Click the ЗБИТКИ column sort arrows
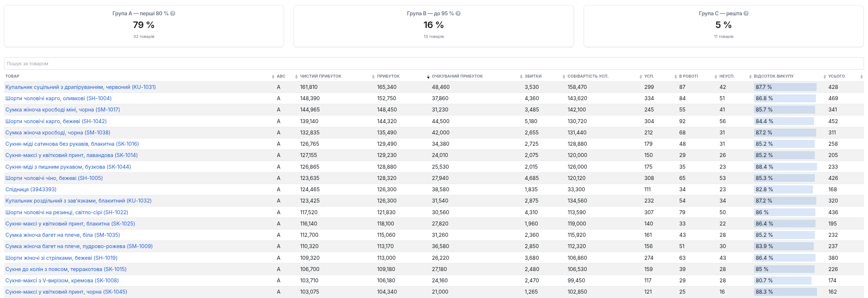 point(564,77)
